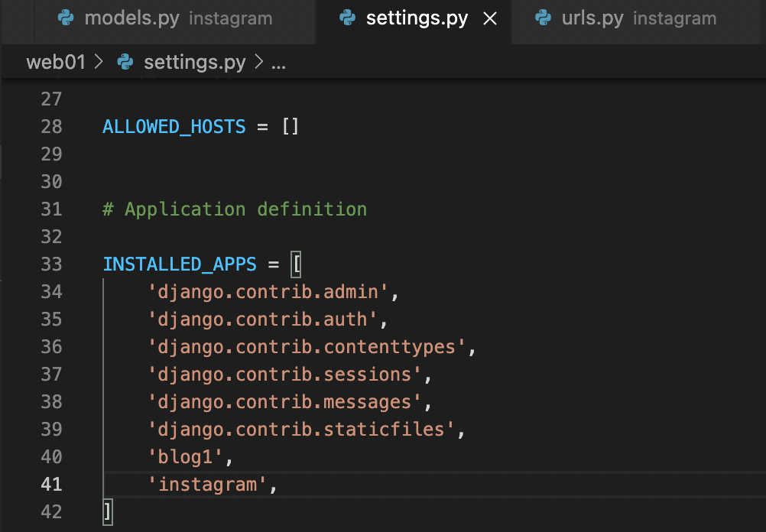Click INSTALLED_APPS variable name
This screenshot has width=766, height=532.
180,264
